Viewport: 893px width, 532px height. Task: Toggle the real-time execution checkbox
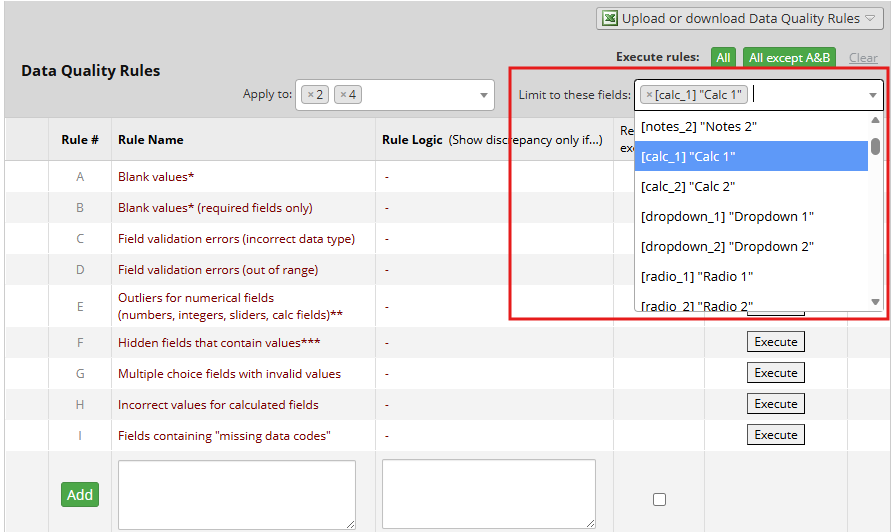(659, 500)
